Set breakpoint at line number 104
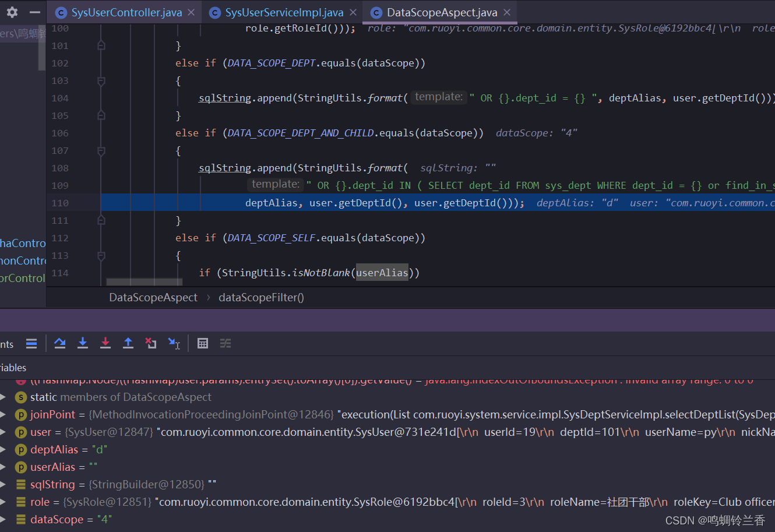This screenshot has height=532, width=775. coord(60,98)
